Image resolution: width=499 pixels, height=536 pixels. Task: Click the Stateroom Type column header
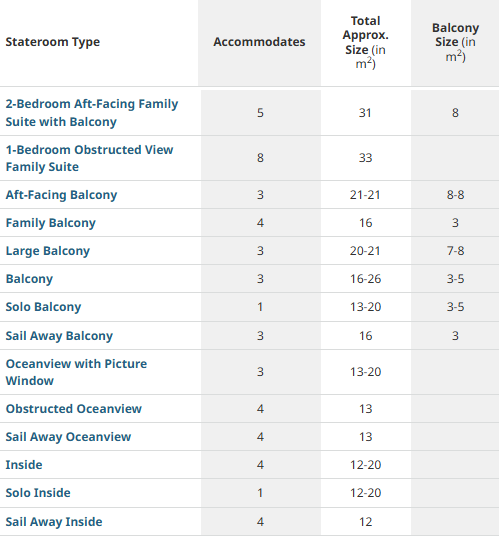(x=53, y=42)
